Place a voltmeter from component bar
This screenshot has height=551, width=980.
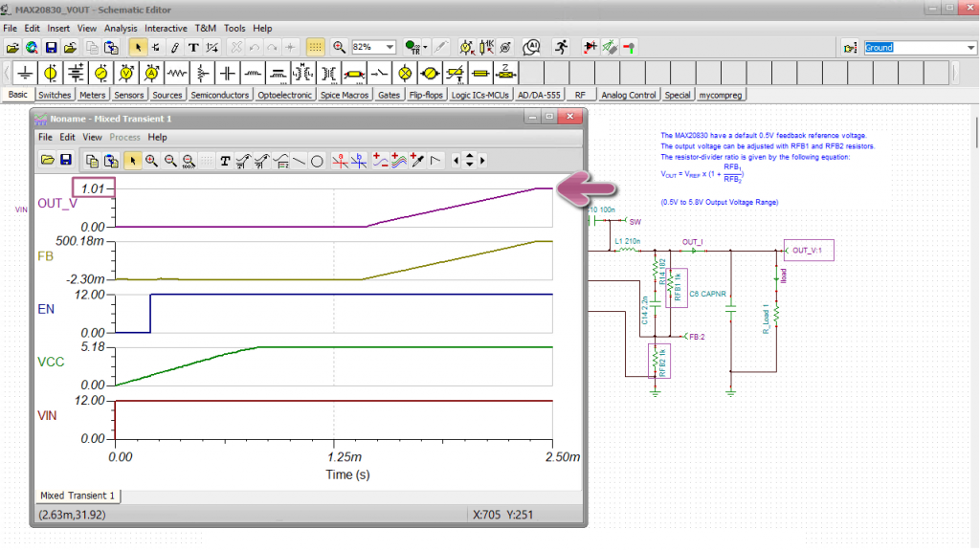126,73
